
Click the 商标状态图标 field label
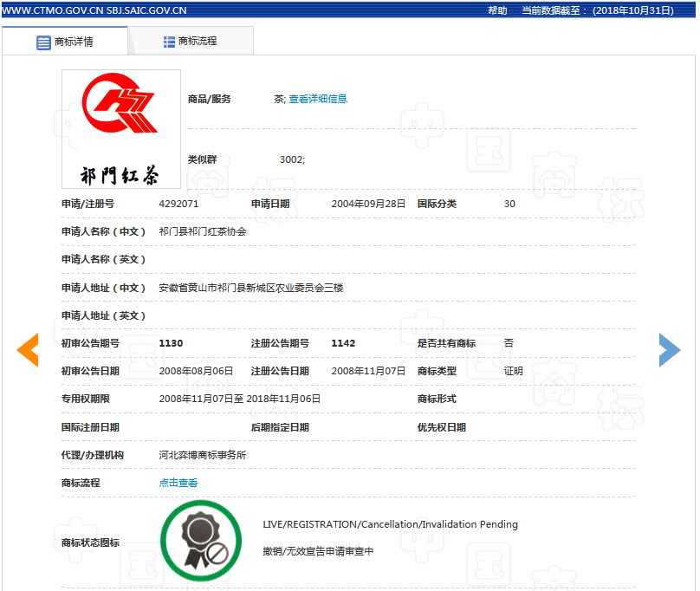pyautogui.click(x=90, y=542)
